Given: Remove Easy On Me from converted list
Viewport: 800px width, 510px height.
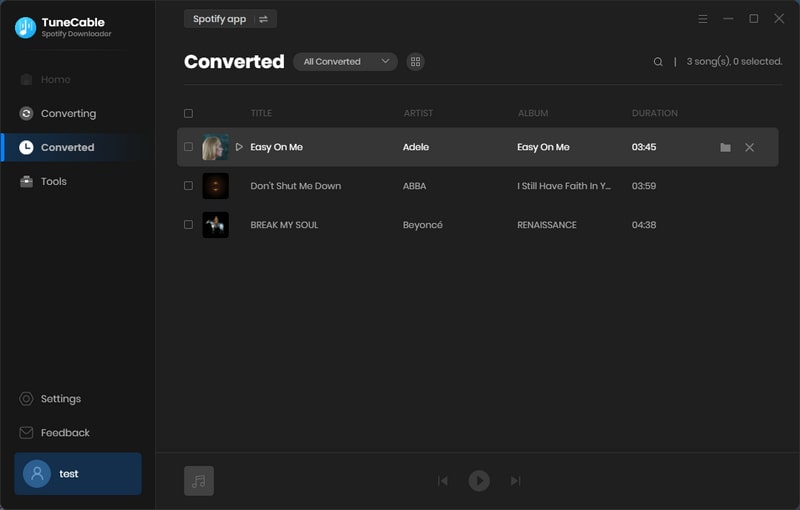Looking at the screenshot, I should click(x=750, y=147).
